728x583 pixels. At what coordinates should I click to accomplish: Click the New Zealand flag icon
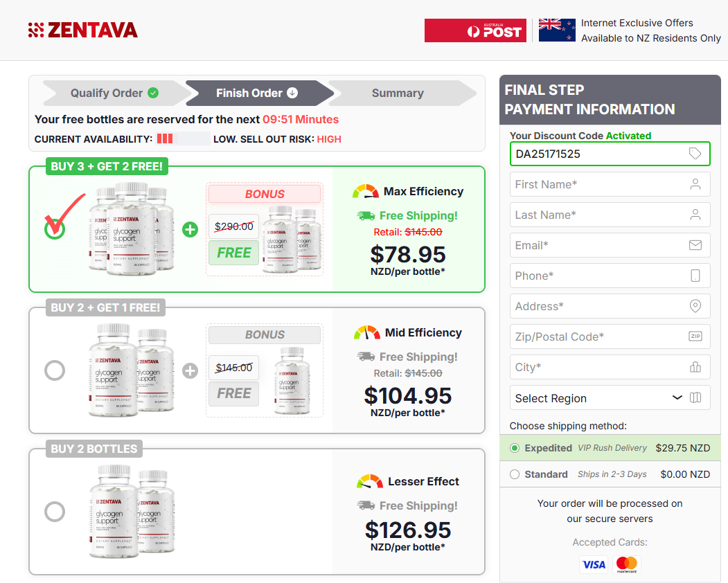point(557,30)
